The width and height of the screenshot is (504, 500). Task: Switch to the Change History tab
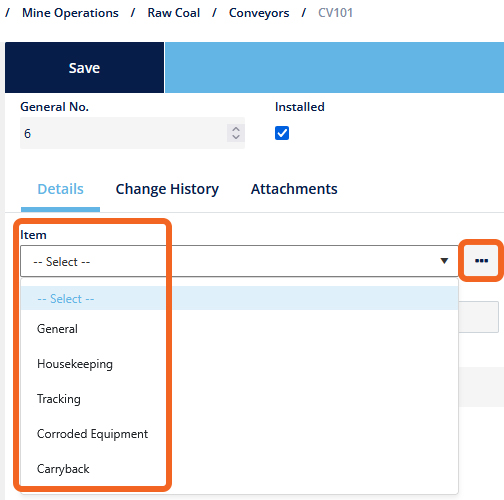tap(167, 189)
